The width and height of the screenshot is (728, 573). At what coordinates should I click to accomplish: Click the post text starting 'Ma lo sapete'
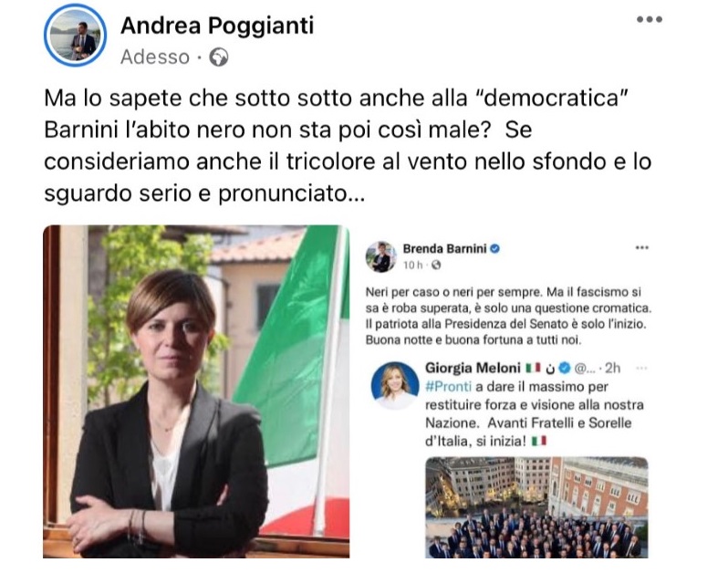coord(348,145)
